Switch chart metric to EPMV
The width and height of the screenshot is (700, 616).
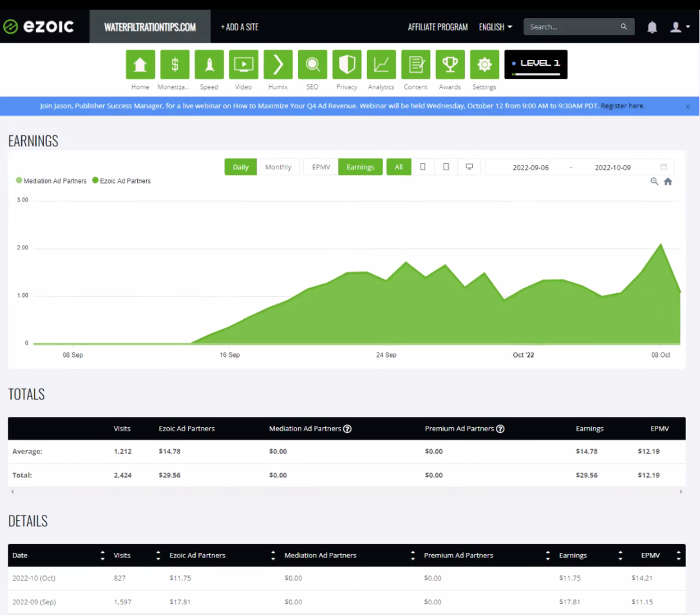click(x=321, y=167)
